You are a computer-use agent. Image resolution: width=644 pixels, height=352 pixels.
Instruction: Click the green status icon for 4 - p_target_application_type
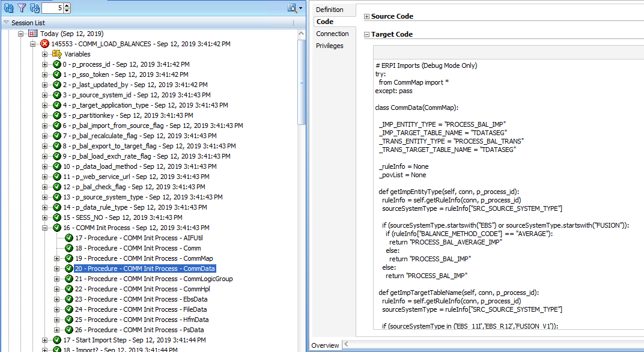(x=57, y=105)
